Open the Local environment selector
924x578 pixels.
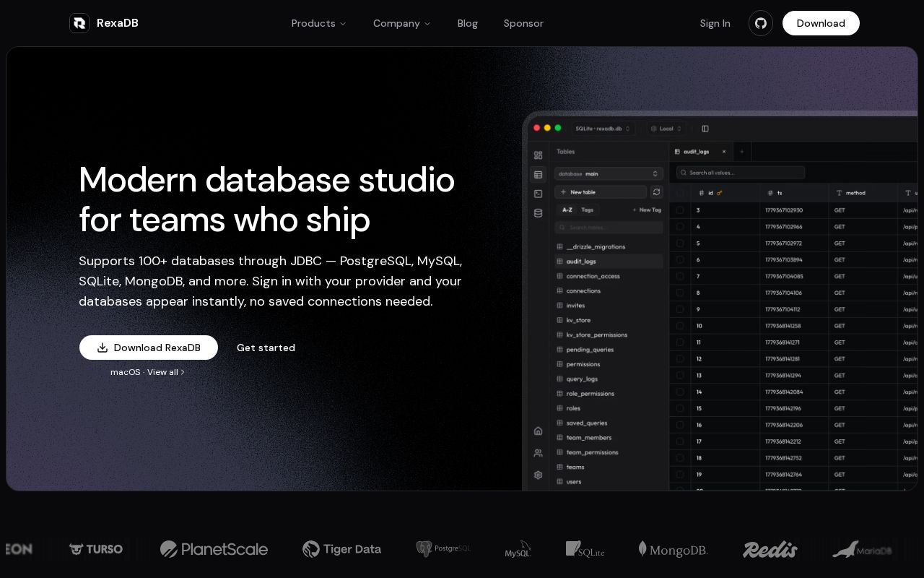[x=666, y=129]
